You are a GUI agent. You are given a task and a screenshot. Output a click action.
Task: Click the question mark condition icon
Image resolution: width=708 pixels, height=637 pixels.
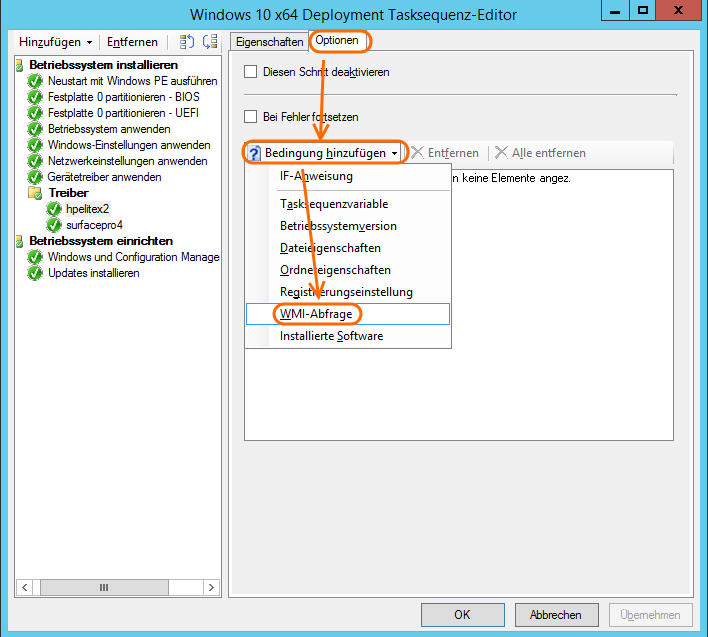pos(254,153)
